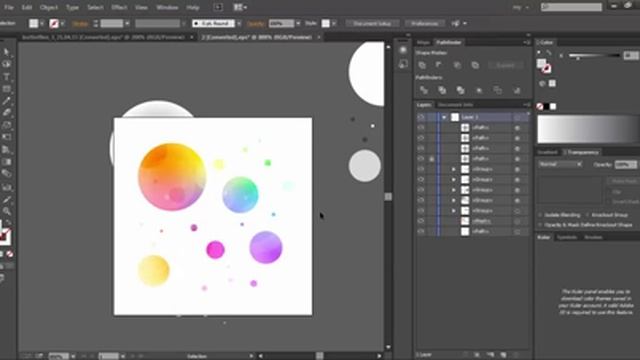Open the graphic Style dropdown
640x360 pixels.
[x=334, y=24]
